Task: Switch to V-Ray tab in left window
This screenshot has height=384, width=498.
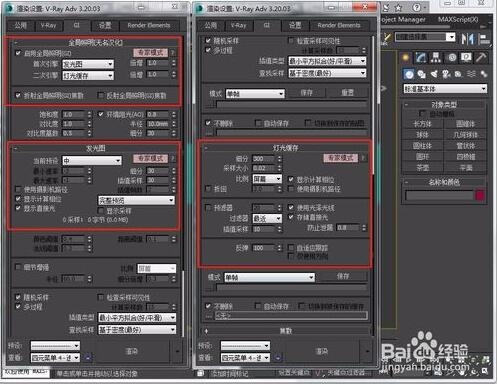Action: click(48, 25)
